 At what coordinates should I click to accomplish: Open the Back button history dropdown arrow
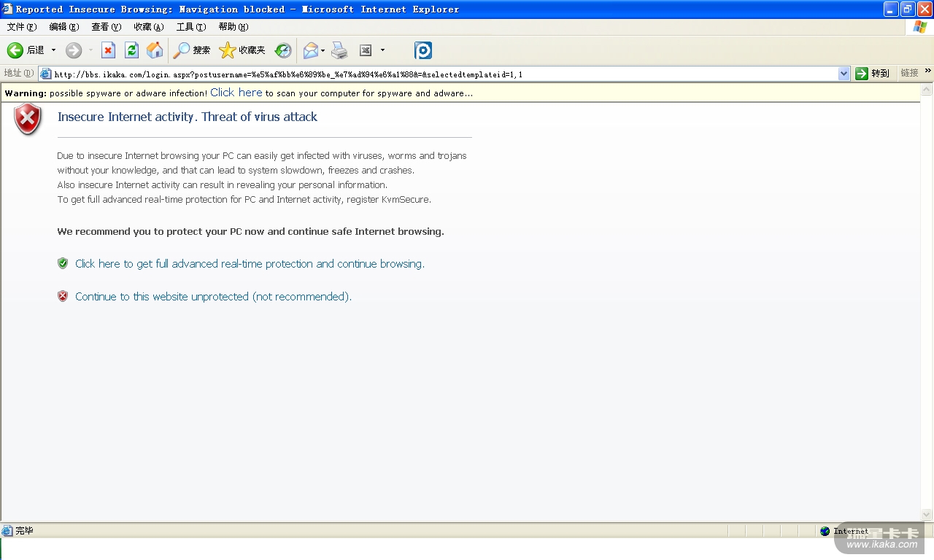point(53,50)
